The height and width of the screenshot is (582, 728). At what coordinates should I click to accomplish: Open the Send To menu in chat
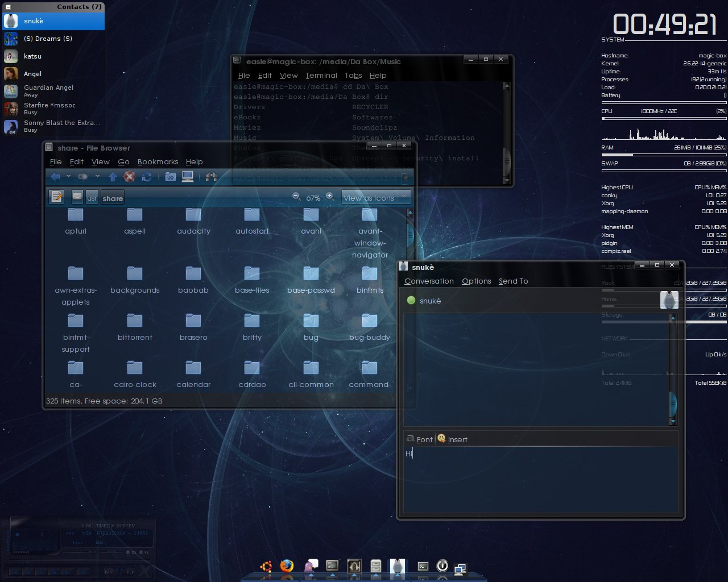pyautogui.click(x=513, y=281)
